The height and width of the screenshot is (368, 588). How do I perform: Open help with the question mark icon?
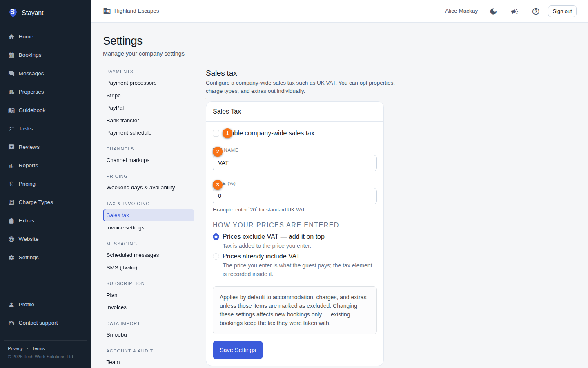pyautogui.click(x=536, y=11)
